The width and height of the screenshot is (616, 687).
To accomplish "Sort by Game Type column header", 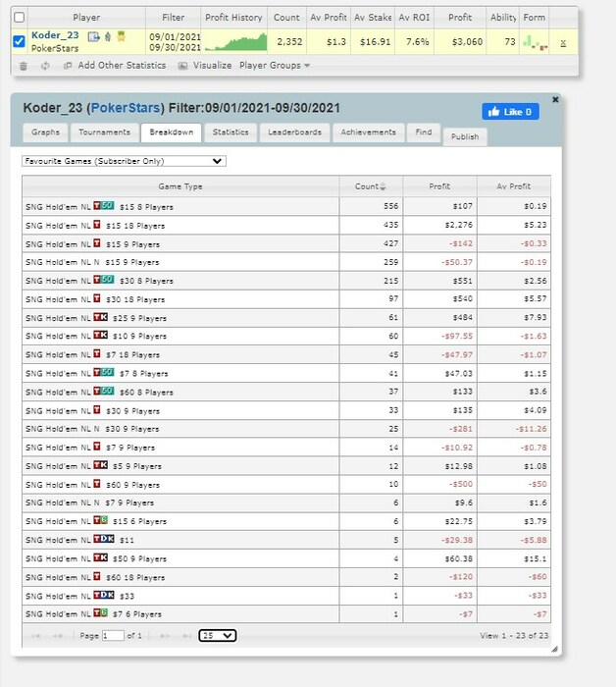I will (x=180, y=186).
